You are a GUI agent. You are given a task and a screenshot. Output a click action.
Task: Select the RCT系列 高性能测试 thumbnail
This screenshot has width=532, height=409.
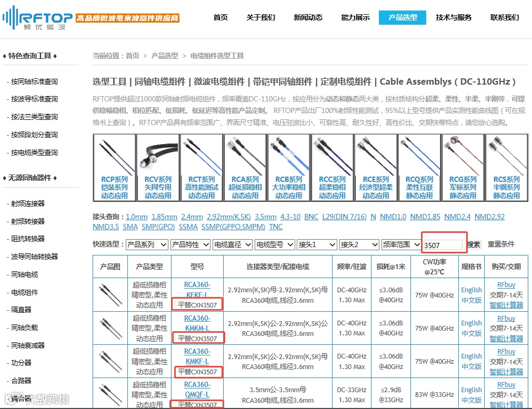(x=202, y=168)
